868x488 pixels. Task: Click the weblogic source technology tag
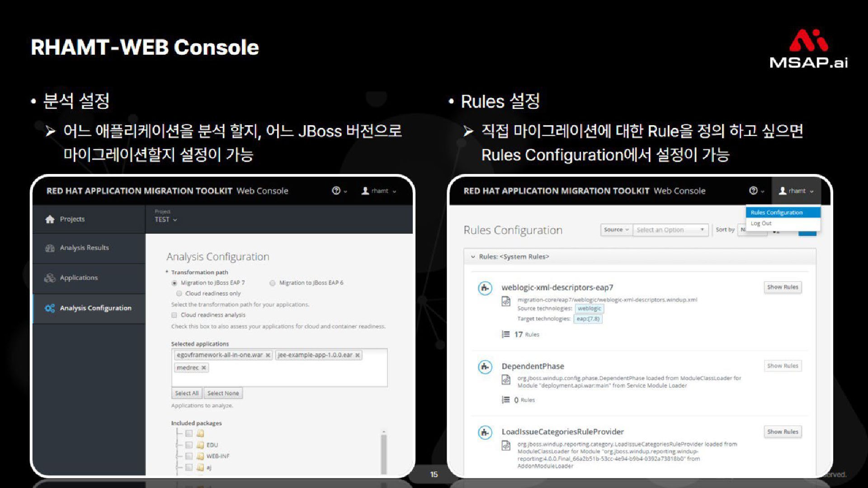pyautogui.click(x=589, y=309)
